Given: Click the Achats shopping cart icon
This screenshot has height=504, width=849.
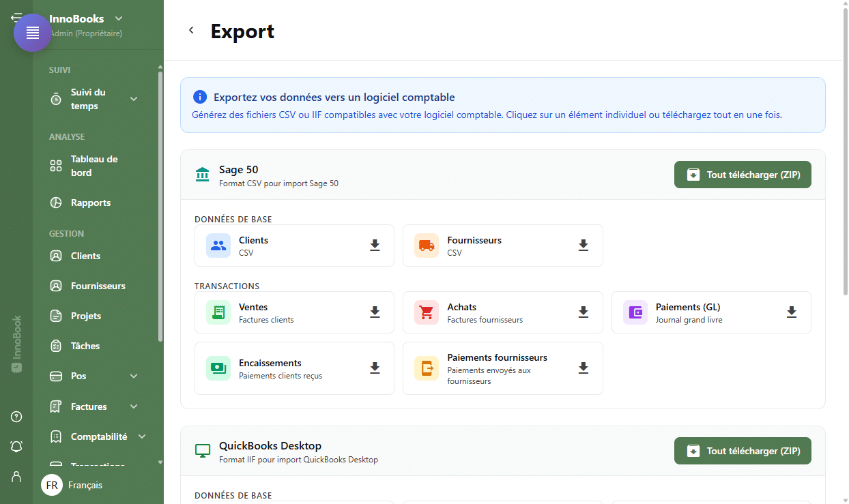Looking at the screenshot, I should [427, 312].
